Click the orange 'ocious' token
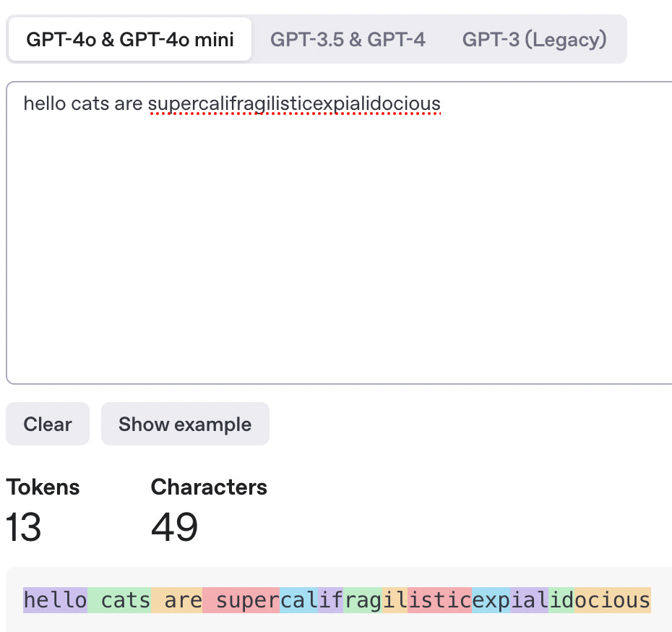The width and height of the screenshot is (672, 632). (613, 600)
